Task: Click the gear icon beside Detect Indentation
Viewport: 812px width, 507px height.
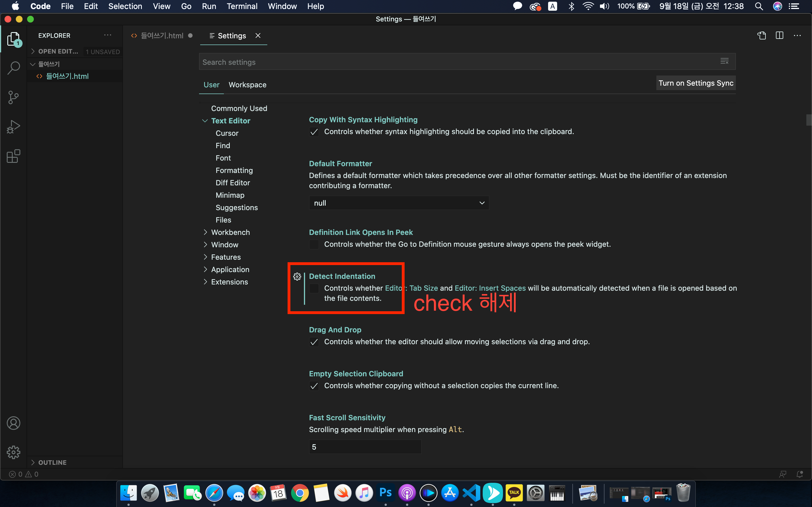Action: point(297,277)
